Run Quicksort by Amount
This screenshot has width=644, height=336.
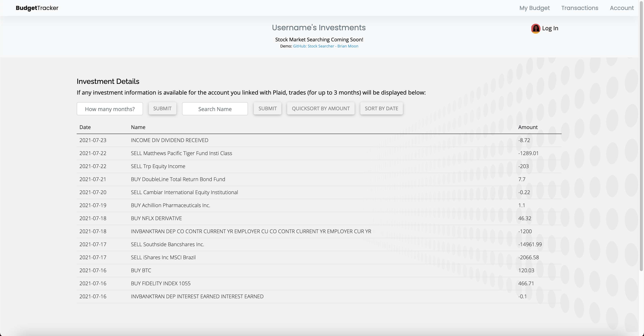coord(321,108)
